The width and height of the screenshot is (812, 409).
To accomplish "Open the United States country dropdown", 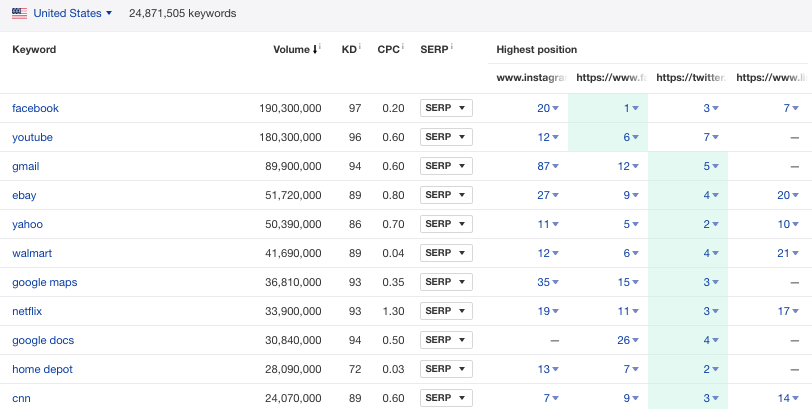I will coord(72,13).
